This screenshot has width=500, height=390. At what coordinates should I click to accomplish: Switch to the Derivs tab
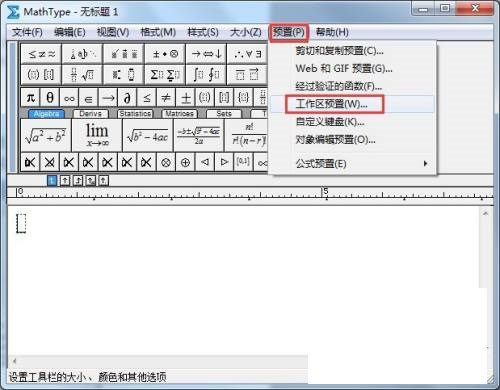[90, 114]
